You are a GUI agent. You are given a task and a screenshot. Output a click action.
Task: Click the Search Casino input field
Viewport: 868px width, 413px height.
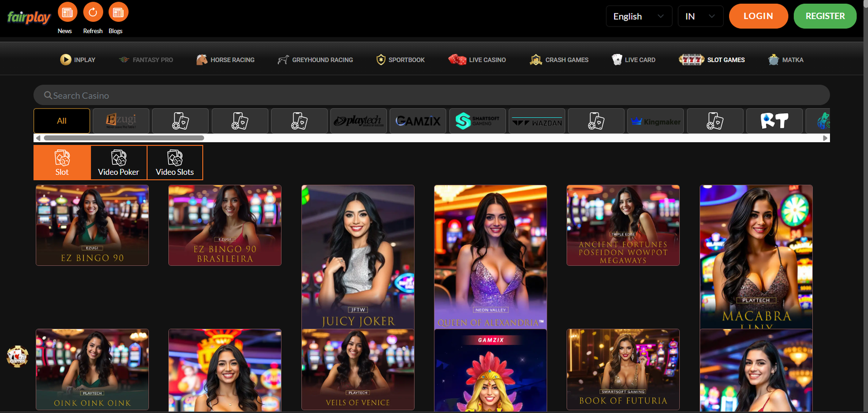tap(431, 96)
